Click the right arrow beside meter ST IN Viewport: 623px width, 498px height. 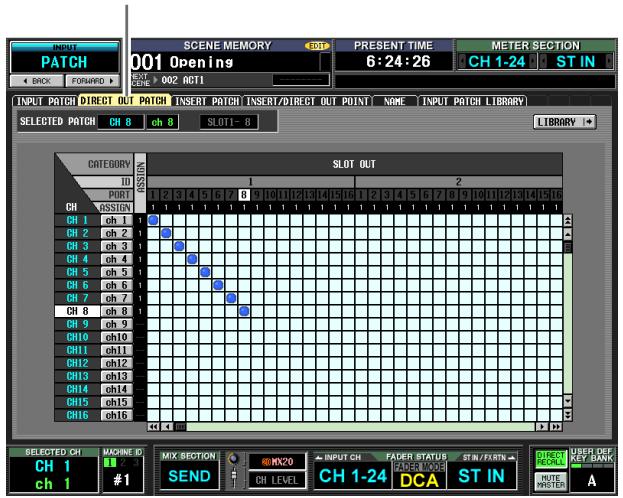click(609, 62)
